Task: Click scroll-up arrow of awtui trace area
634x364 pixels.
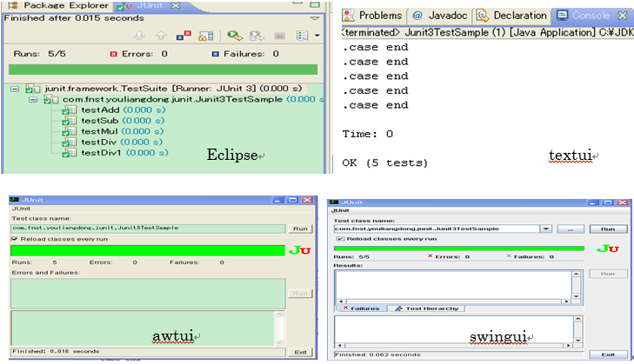Action: 279,314
